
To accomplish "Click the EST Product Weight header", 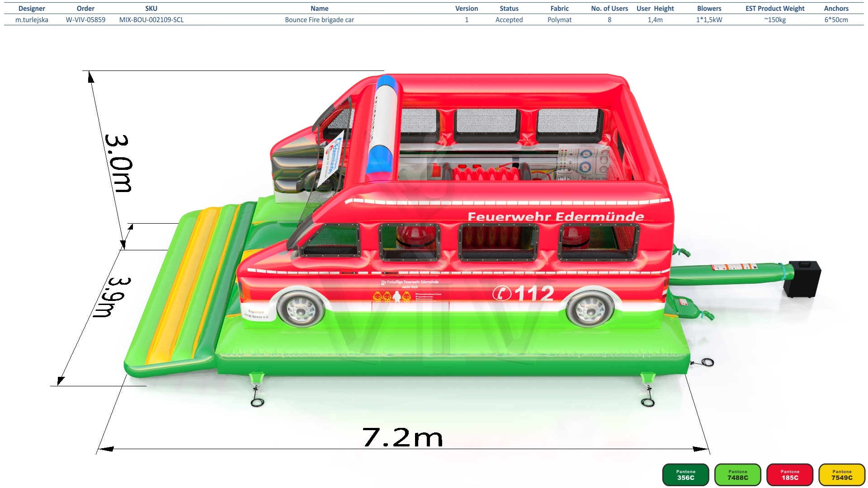I will click(775, 8).
